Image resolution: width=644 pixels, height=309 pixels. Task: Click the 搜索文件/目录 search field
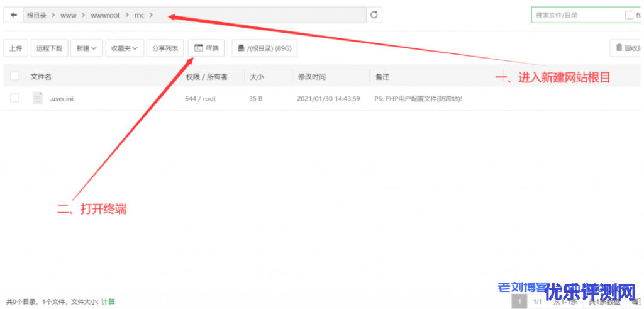pos(579,15)
